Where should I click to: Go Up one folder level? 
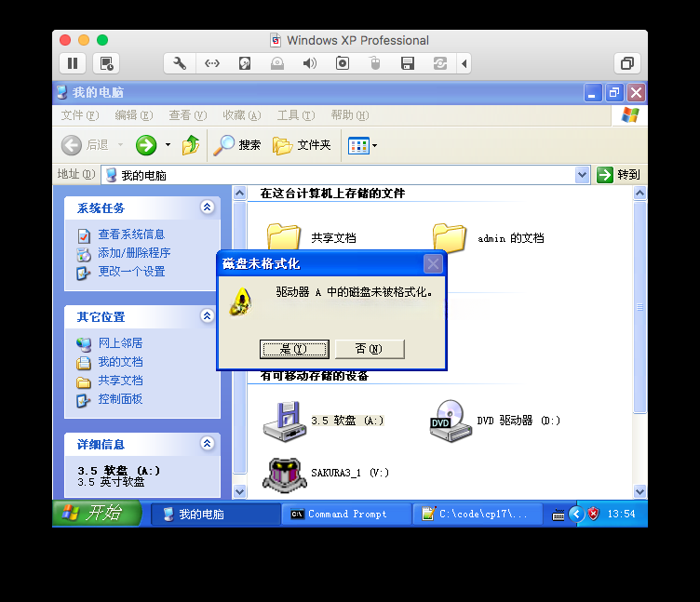pyautogui.click(x=191, y=145)
